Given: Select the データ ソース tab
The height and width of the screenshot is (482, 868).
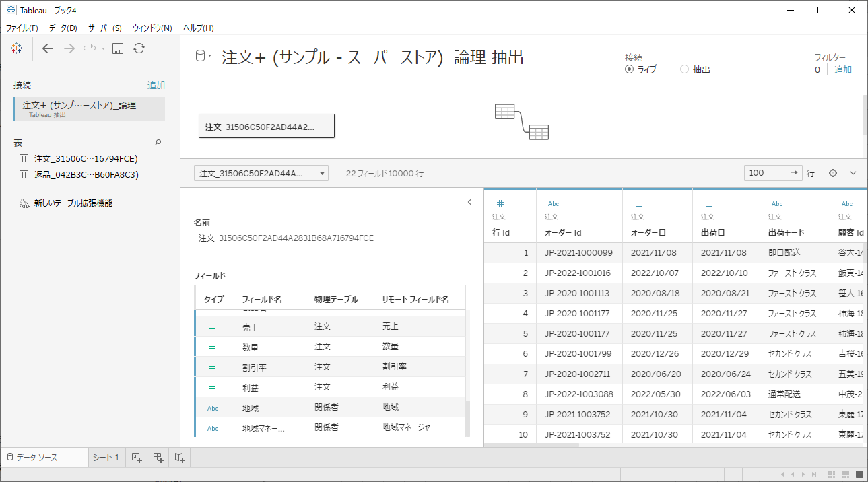Looking at the screenshot, I should tap(44, 458).
